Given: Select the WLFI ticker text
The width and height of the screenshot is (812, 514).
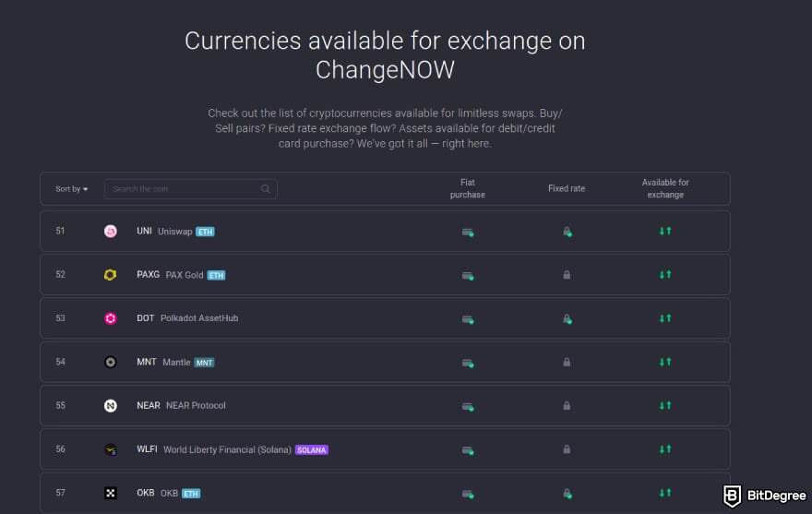Looking at the screenshot, I should [147, 449].
